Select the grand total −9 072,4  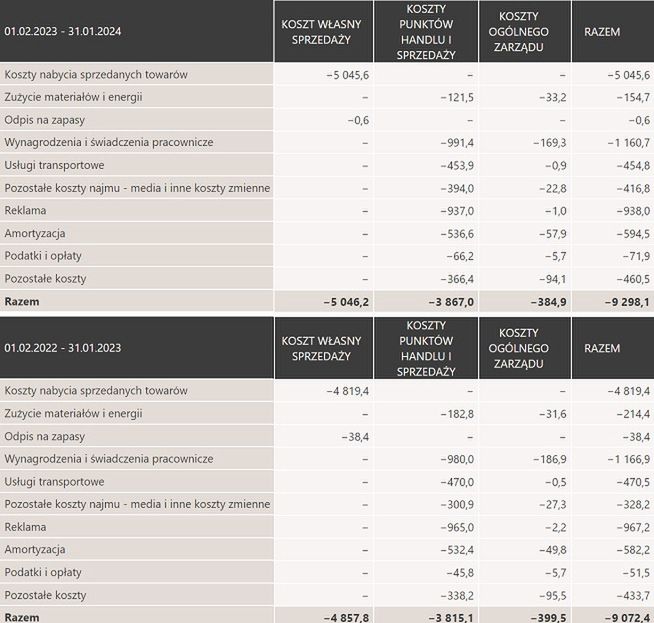625,617
